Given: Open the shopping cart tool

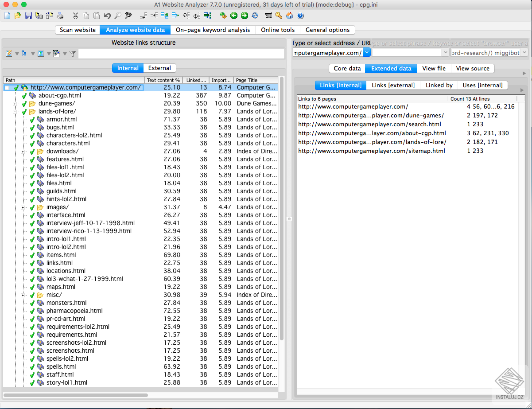Looking at the screenshot, I should click(x=268, y=16).
